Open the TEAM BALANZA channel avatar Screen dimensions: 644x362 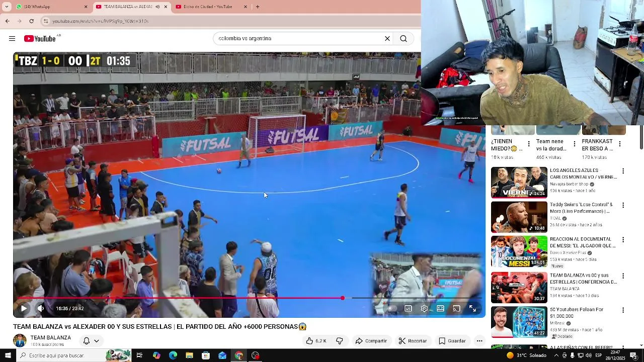pyautogui.click(x=20, y=340)
